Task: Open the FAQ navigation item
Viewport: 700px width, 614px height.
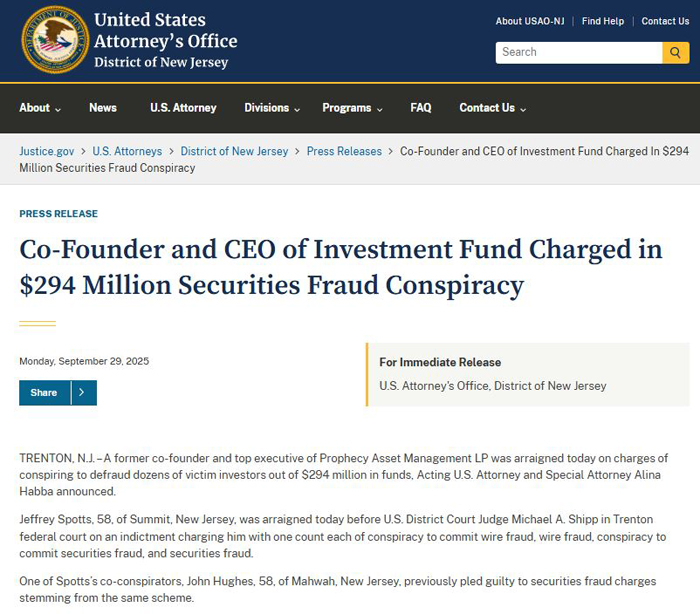Action: [x=421, y=108]
